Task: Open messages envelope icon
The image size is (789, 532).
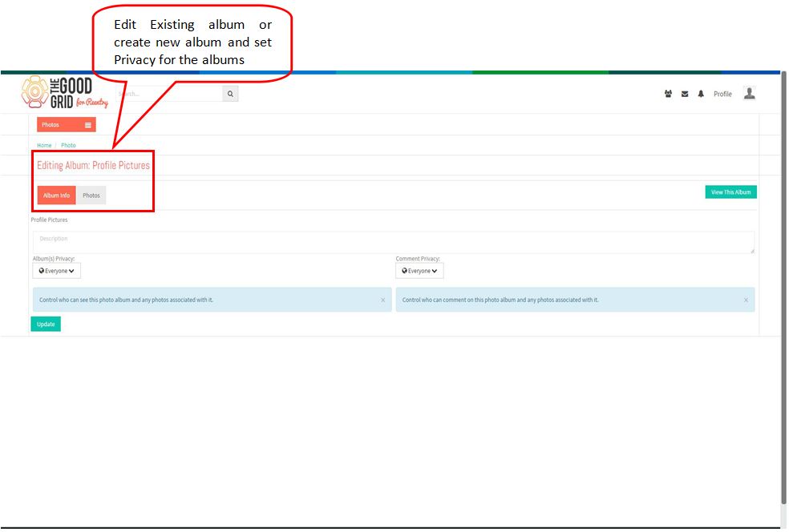Action: [685, 94]
